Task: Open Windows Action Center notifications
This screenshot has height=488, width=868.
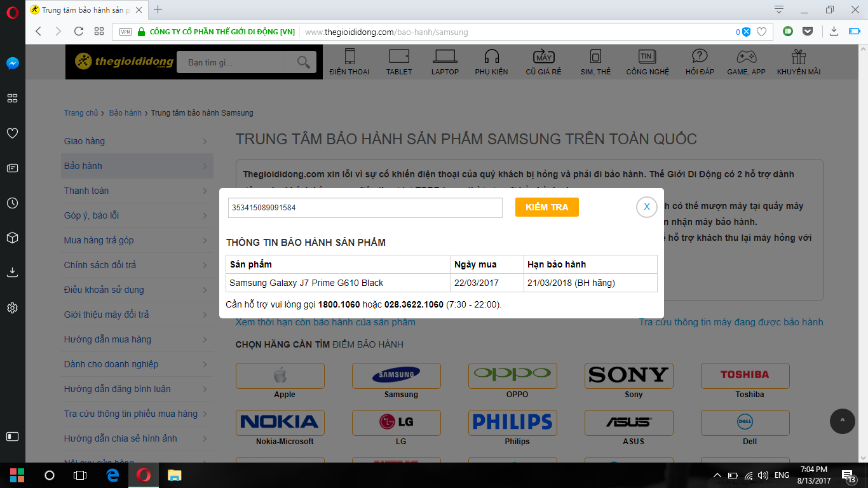Action: [848, 475]
